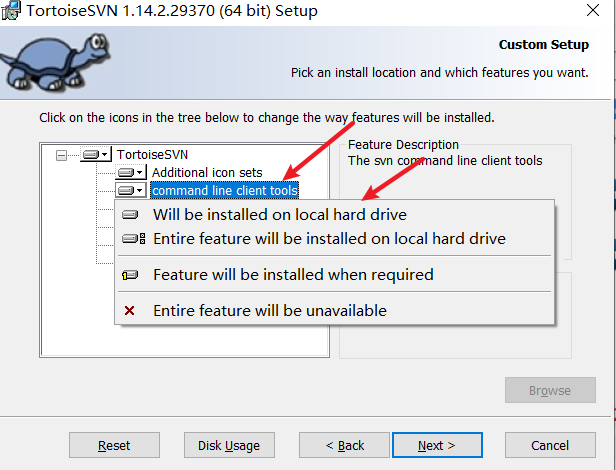Choose 'Will be installed on local hard drive'
The image size is (616, 470).
point(335,215)
